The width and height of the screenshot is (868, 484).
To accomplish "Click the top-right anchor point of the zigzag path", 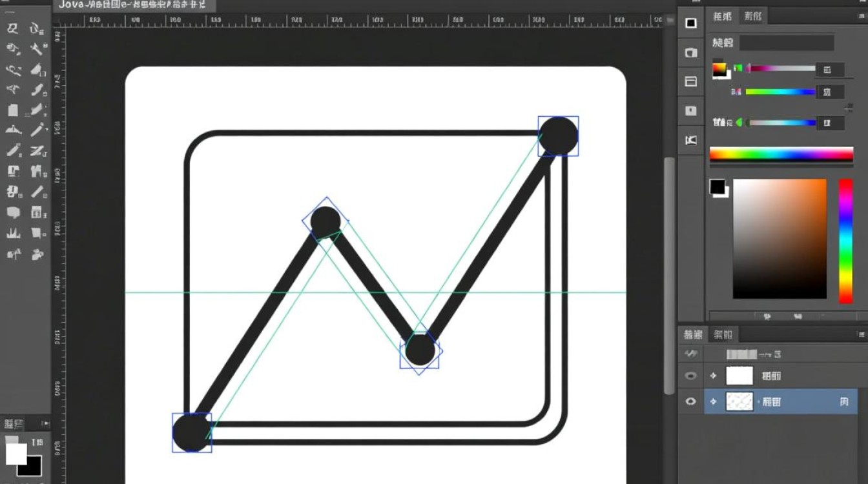I will tap(558, 136).
